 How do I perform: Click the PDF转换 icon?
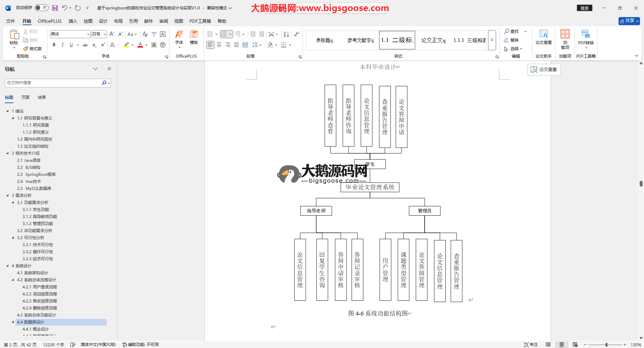point(586,37)
